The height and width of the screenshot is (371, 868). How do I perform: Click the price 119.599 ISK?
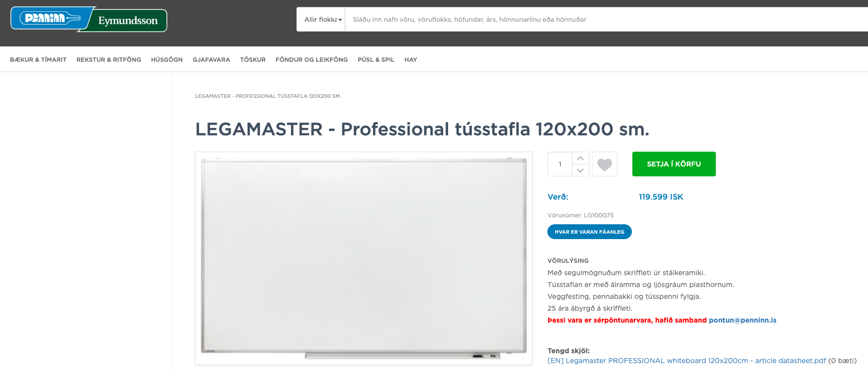(661, 197)
